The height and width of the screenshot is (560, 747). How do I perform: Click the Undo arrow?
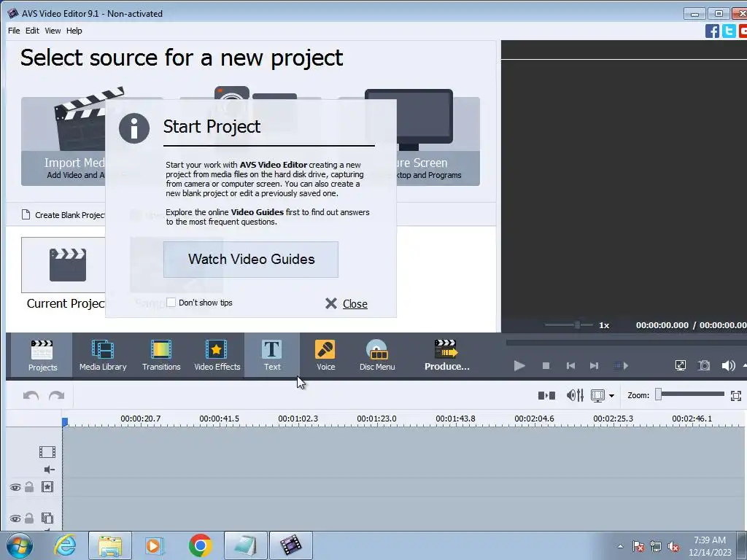click(x=31, y=396)
